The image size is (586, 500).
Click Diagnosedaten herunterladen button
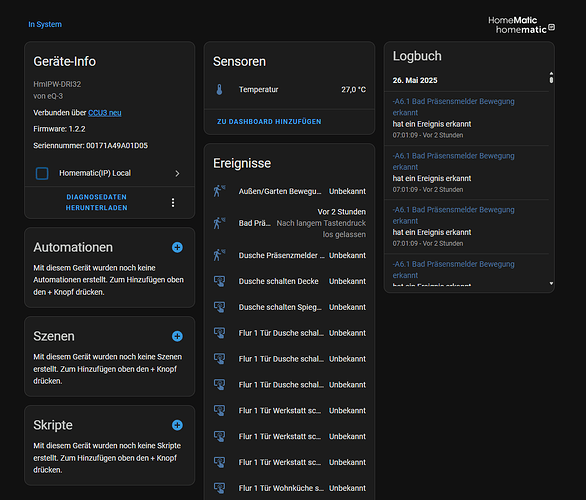click(97, 202)
